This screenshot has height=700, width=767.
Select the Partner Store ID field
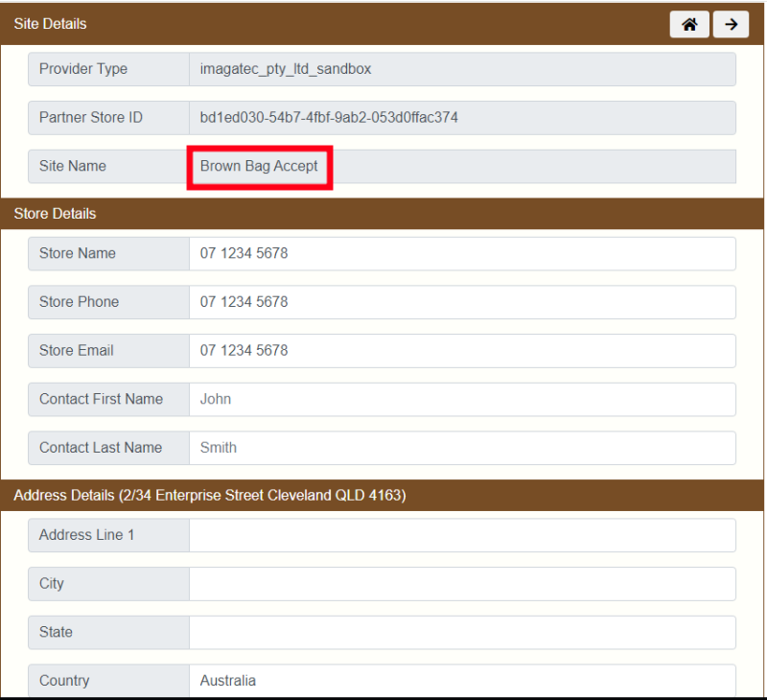point(462,118)
